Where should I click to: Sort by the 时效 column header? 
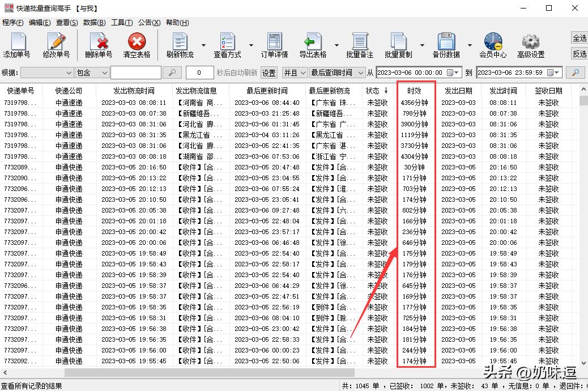(414, 91)
